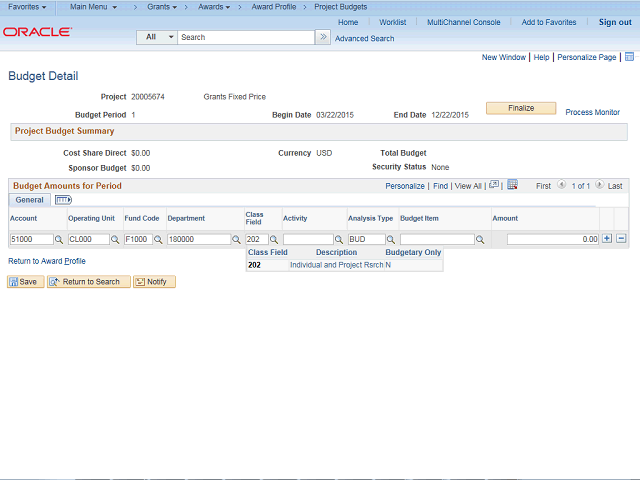Click the Last navigation link
This screenshot has height=480, width=640.
[x=615, y=186]
